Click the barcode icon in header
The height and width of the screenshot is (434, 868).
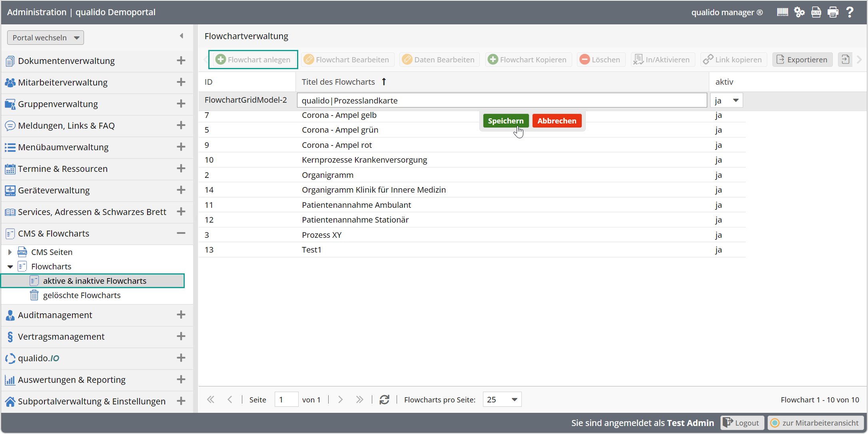coord(782,12)
